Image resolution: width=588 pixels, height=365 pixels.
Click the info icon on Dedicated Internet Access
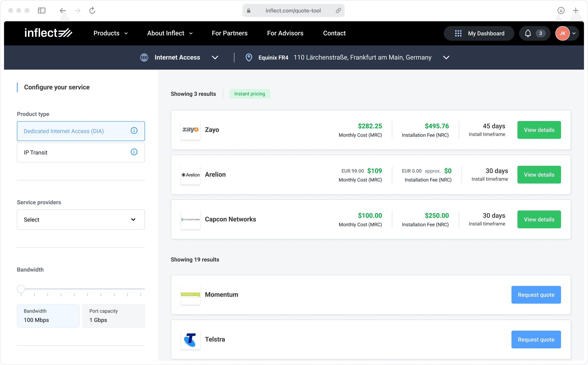pos(134,131)
